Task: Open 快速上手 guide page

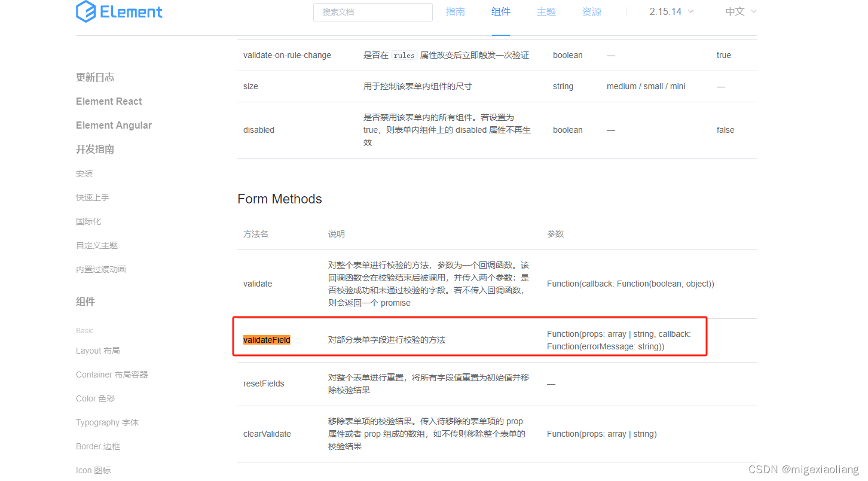Action: 93,197
